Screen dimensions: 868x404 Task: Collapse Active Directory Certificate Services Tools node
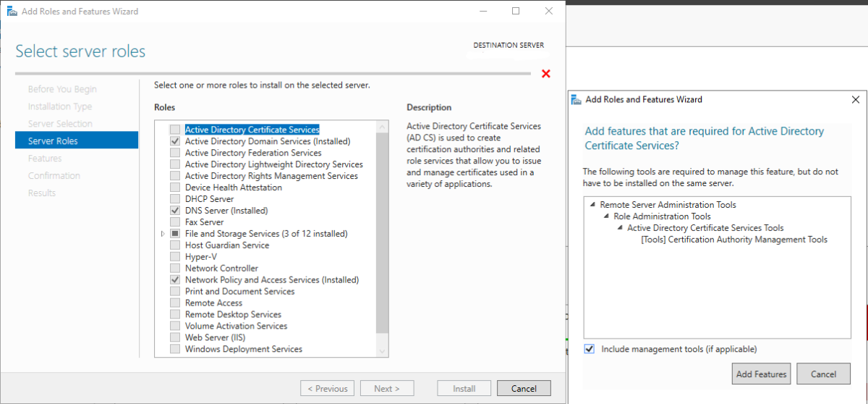click(620, 228)
